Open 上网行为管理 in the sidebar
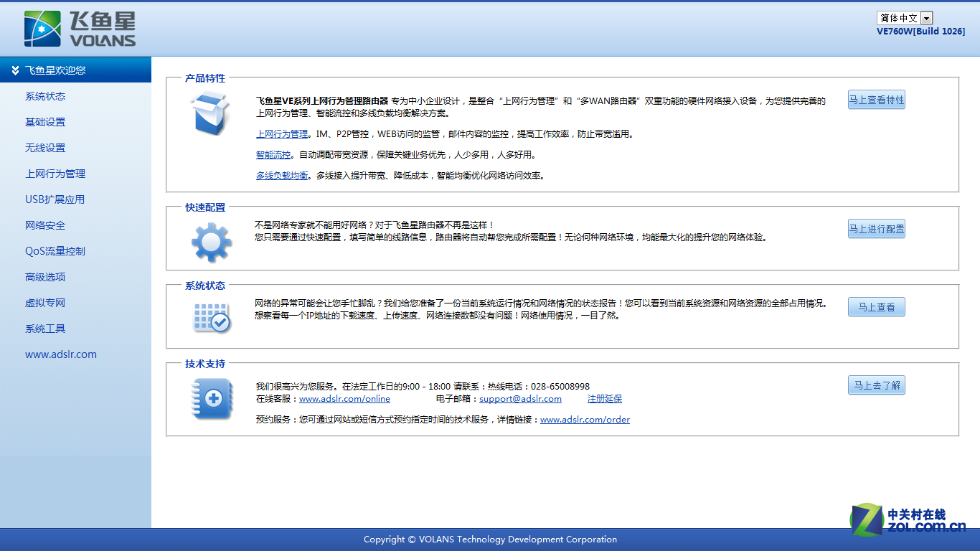 click(x=55, y=174)
